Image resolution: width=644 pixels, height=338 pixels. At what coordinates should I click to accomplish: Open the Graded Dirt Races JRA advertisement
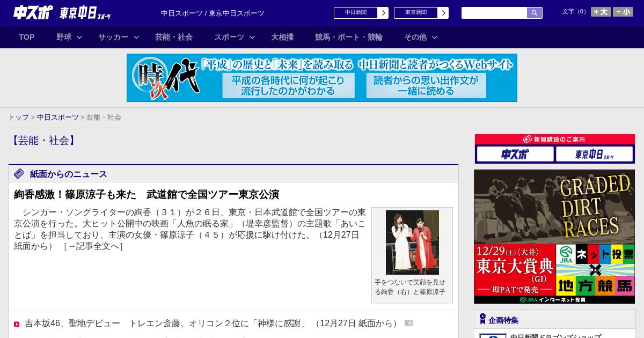pyautogui.click(x=554, y=237)
